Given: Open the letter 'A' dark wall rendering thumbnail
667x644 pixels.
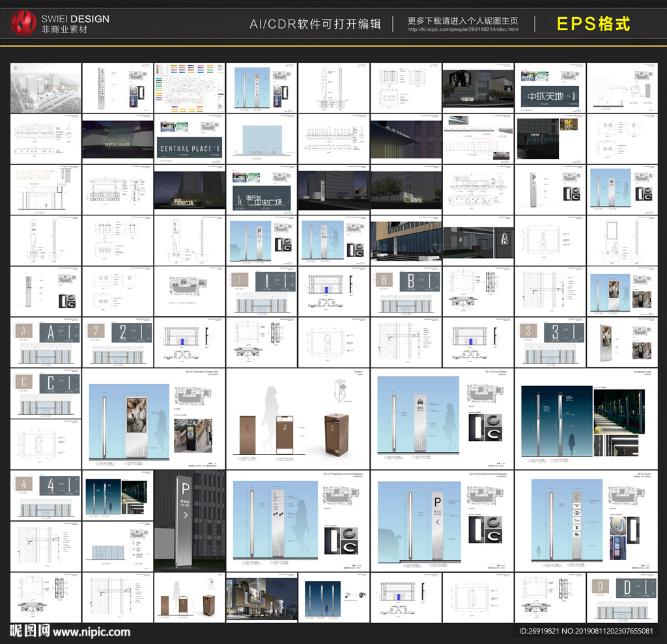Looking at the screenshot, I should [478, 241].
